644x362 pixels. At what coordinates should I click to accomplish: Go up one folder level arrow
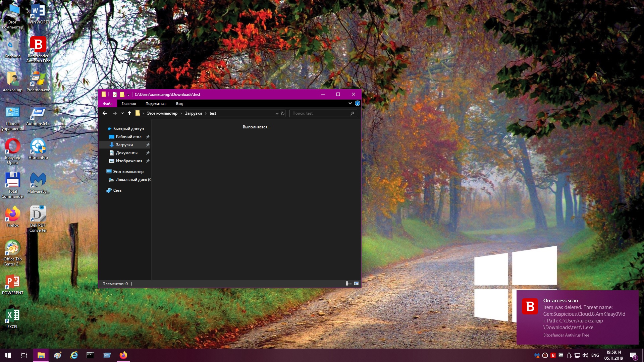tap(129, 113)
